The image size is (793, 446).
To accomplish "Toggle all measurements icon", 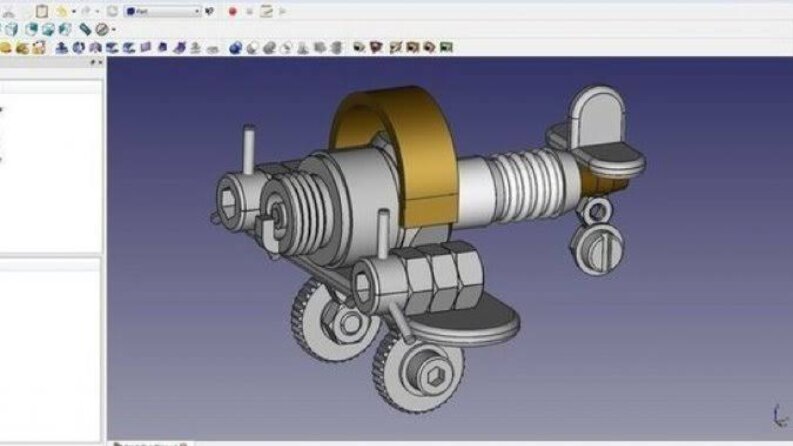I will tap(413, 48).
